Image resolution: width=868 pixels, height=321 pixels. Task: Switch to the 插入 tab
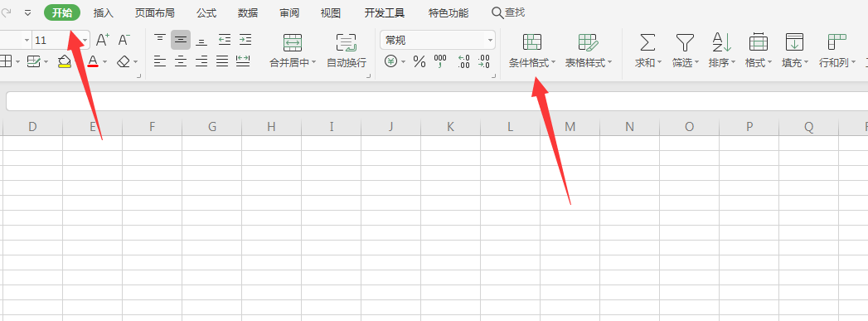pos(104,12)
